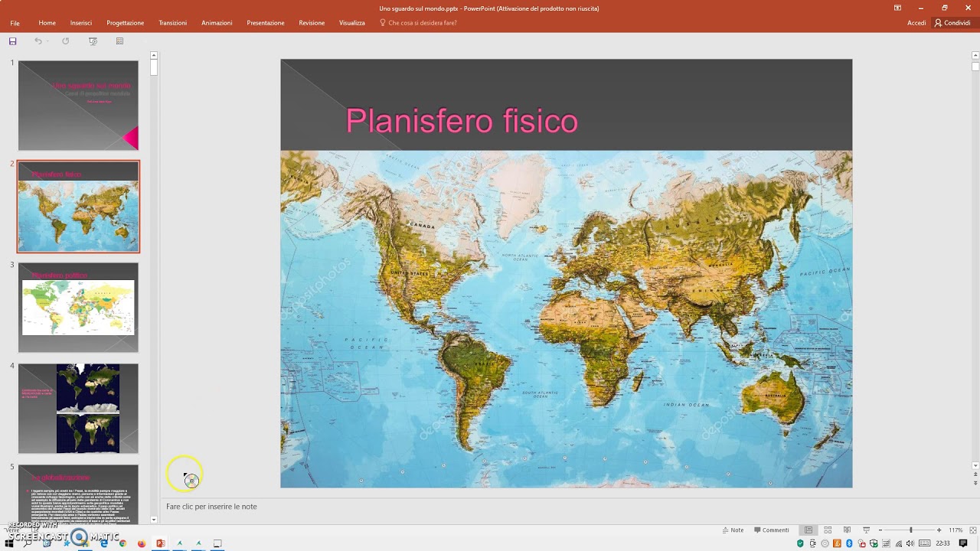The width and height of the screenshot is (980, 551).
Task: Go to next slide double-arrow button
Action: pos(975,483)
